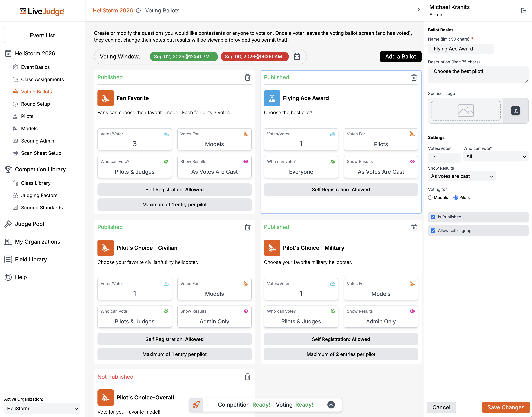Click the Flying Ace Award pilot icon
Image resolution: width=532 pixels, height=417 pixels.
pos(272,98)
